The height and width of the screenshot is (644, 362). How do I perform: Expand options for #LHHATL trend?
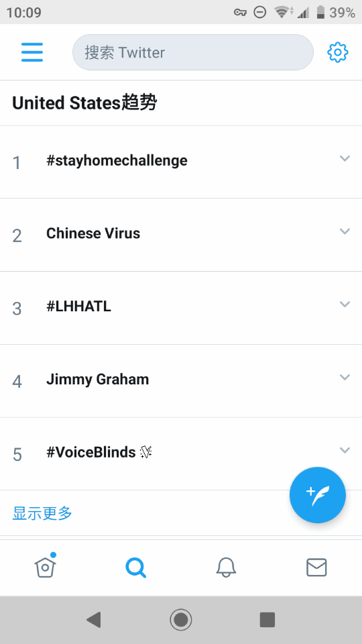tap(345, 304)
